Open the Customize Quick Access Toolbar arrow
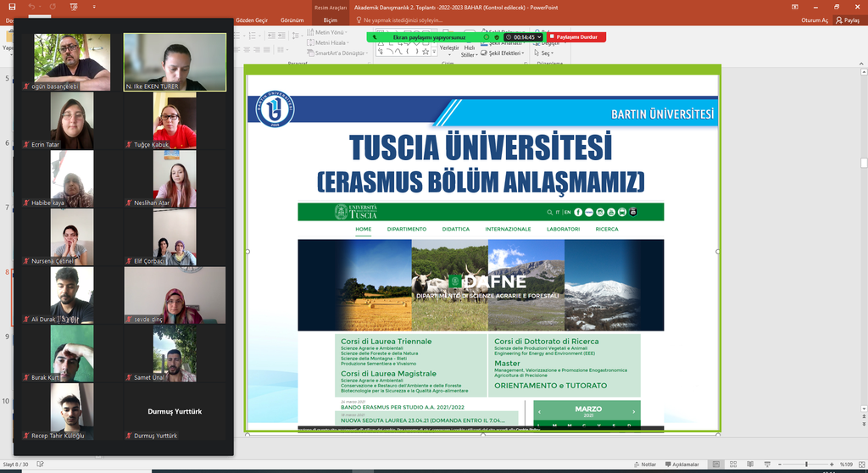Screen dimensions: 868x473 pos(93,7)
